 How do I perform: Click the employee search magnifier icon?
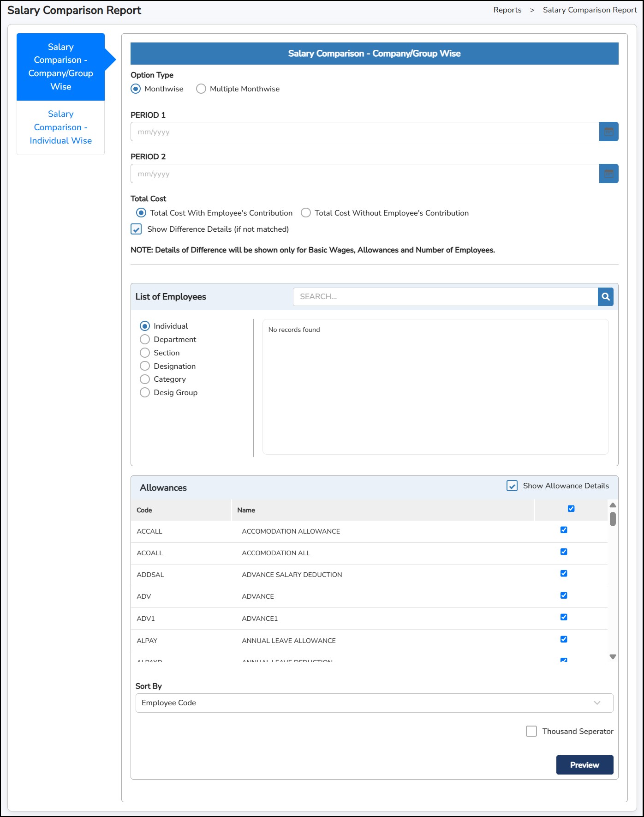606,297
